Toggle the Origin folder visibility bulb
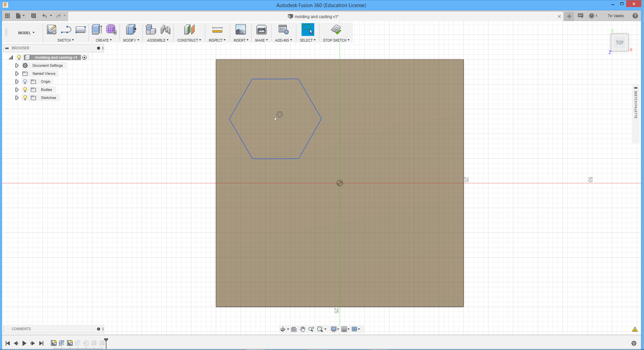 coord(25,82)
